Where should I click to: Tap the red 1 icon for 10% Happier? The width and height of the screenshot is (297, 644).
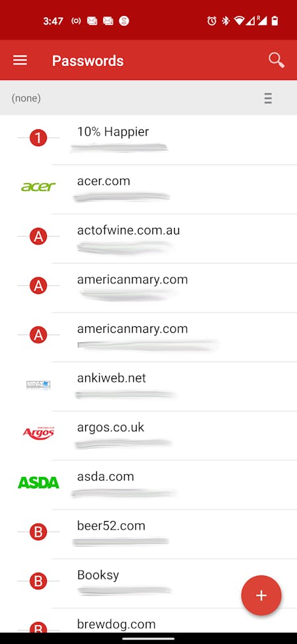click(x=38, y=139)
